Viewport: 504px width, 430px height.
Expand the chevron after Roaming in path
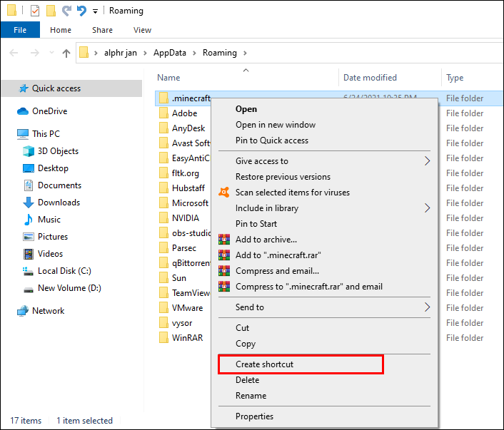pyautogui.click(x=245, y=53)
